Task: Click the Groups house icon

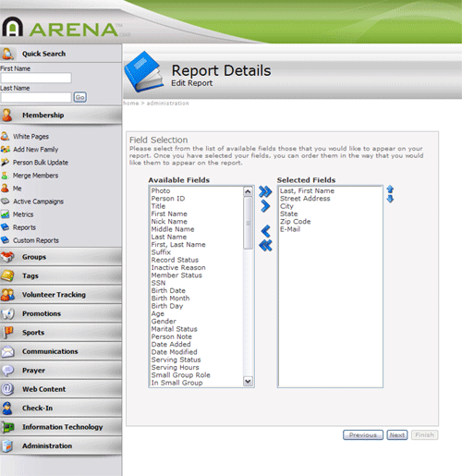Action: click(7, 257)
